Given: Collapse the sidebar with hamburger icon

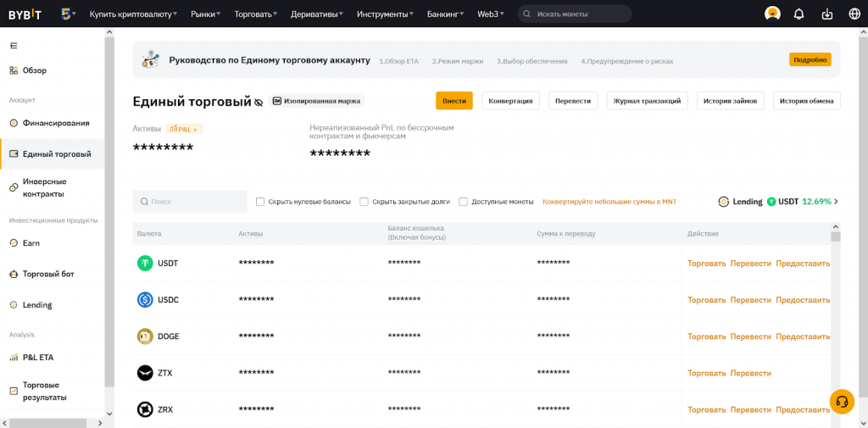Looking at the screenshot, I should coord(14,46).
